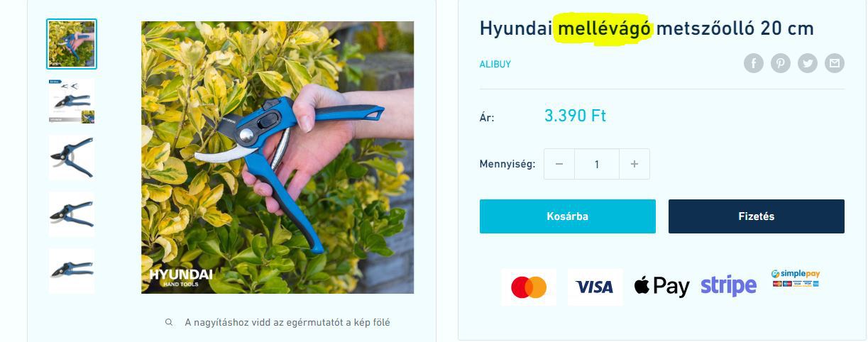This screenshot has height=342, width=868.
Task: Click the quantity input field
Action: click(x=597, y=164)
